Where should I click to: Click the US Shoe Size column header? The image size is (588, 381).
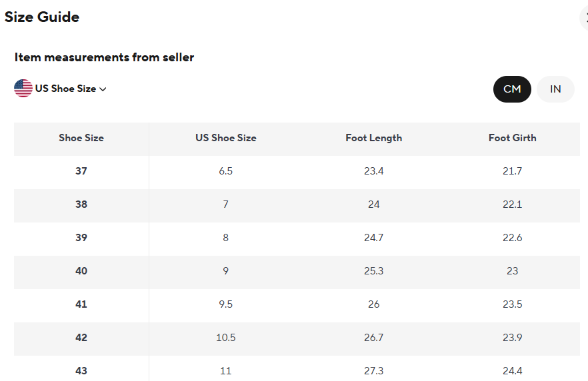click(225, 138)
